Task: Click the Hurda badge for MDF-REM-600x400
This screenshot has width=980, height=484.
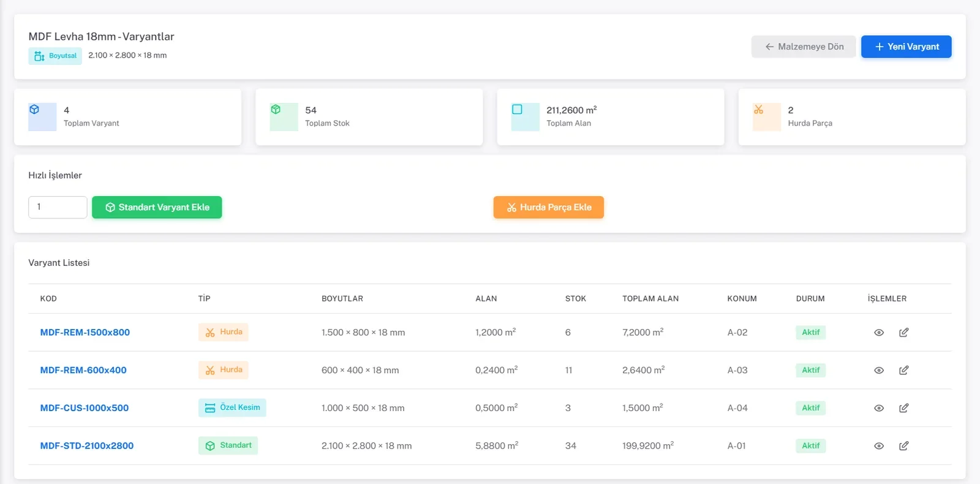Action: 224,370
